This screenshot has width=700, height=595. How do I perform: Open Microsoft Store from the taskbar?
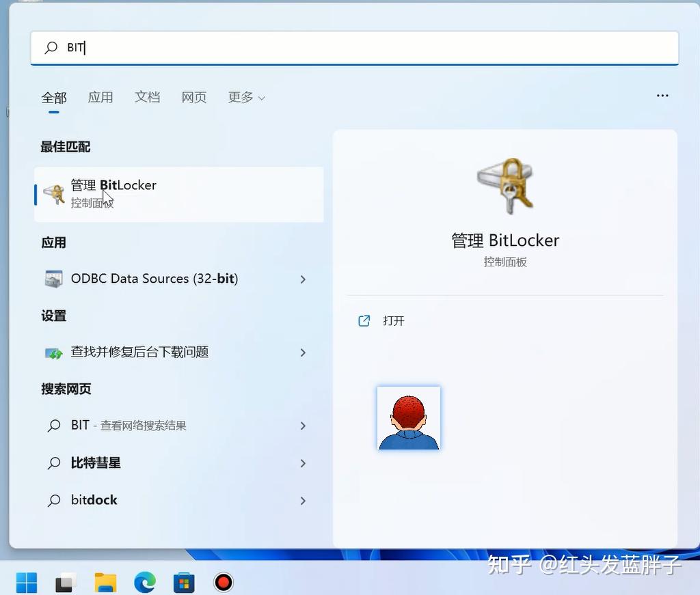(183, 582)
